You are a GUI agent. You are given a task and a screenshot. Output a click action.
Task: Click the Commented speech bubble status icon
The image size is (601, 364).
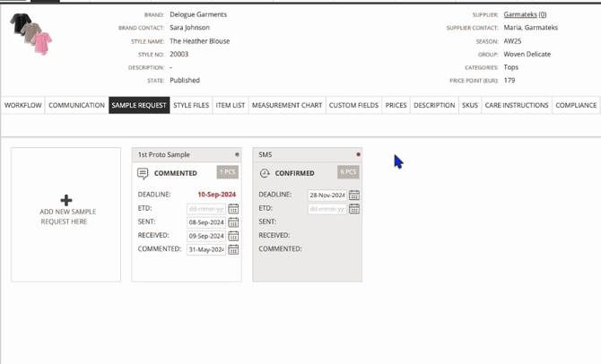point(143,174)
